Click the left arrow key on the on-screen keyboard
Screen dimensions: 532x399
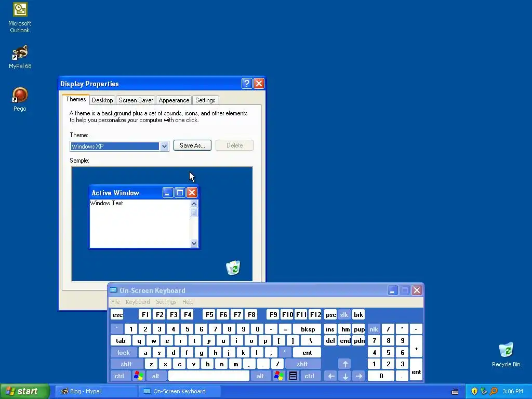[331, 376]
